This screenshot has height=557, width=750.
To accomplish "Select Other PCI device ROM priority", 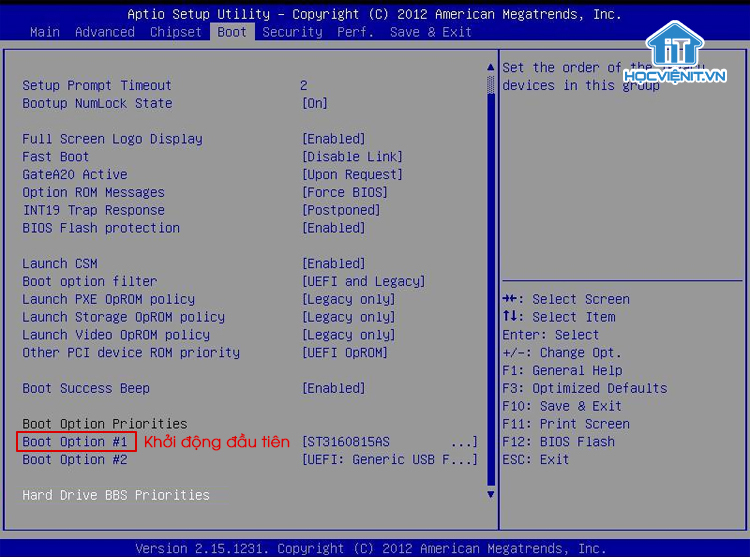I will pyautogui.click(x=131, y=353).
